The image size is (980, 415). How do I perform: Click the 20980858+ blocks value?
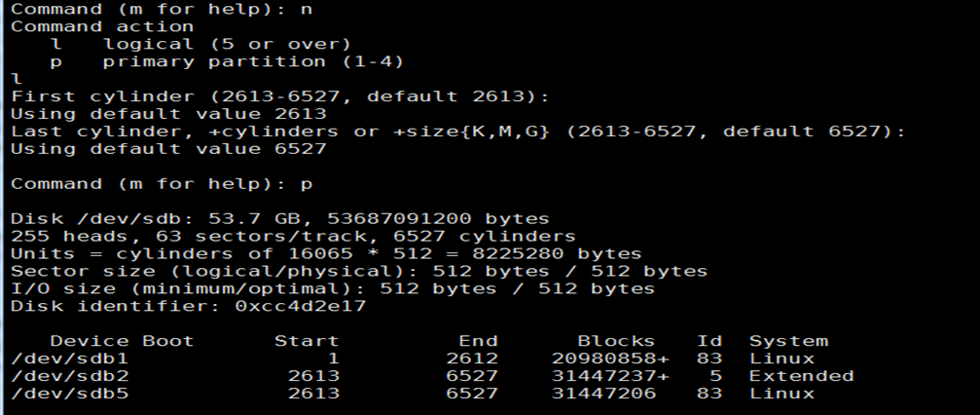coord(610,358)
